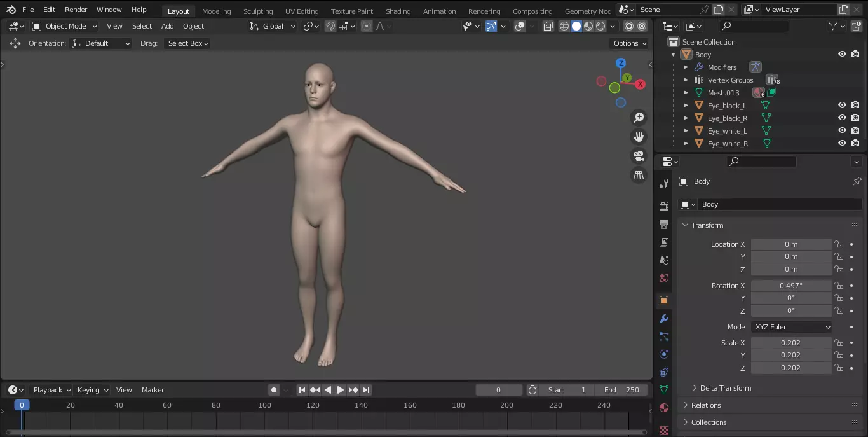Expand Mesh.013 in outliner
Viewport: 868px width, 437px height.
(x=686, y=92)
